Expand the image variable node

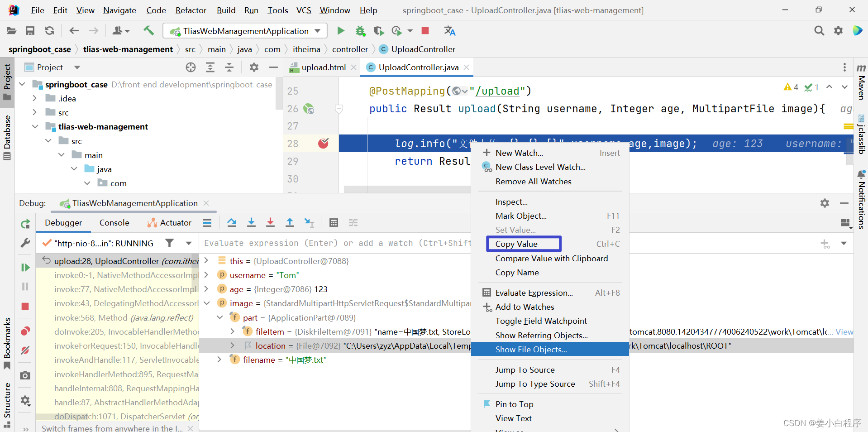pos(207,303)
